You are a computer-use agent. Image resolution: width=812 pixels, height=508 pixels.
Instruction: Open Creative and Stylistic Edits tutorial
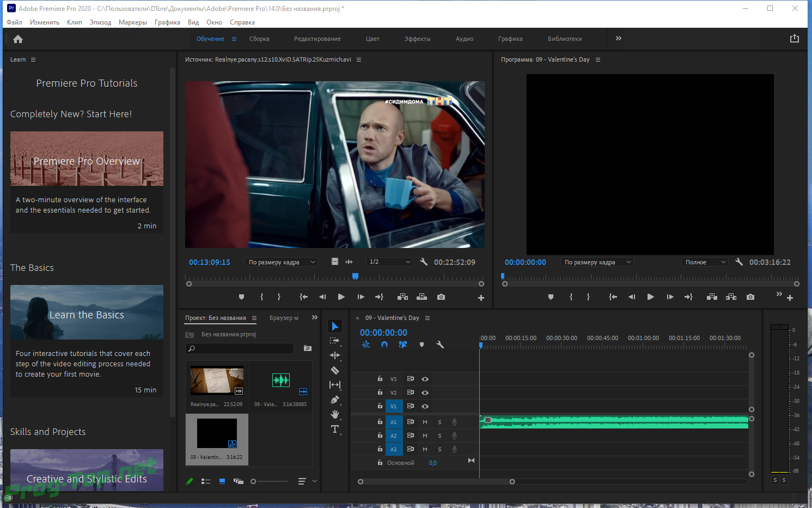(x=87, y=470)
